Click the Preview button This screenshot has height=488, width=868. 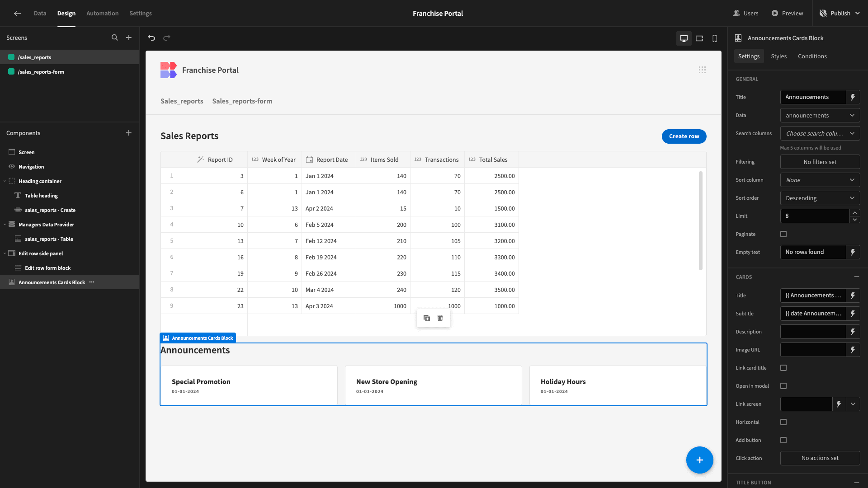787,14
